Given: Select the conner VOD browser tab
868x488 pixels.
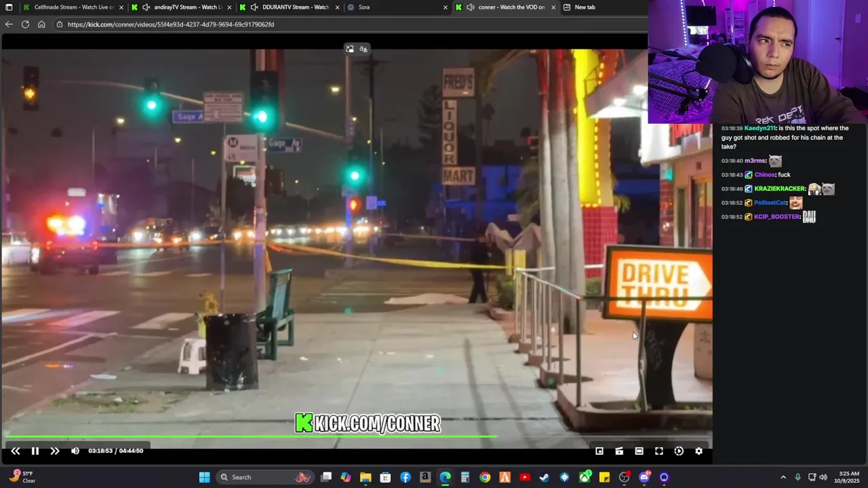Looking at the screenshot, I should click(505, 7).
